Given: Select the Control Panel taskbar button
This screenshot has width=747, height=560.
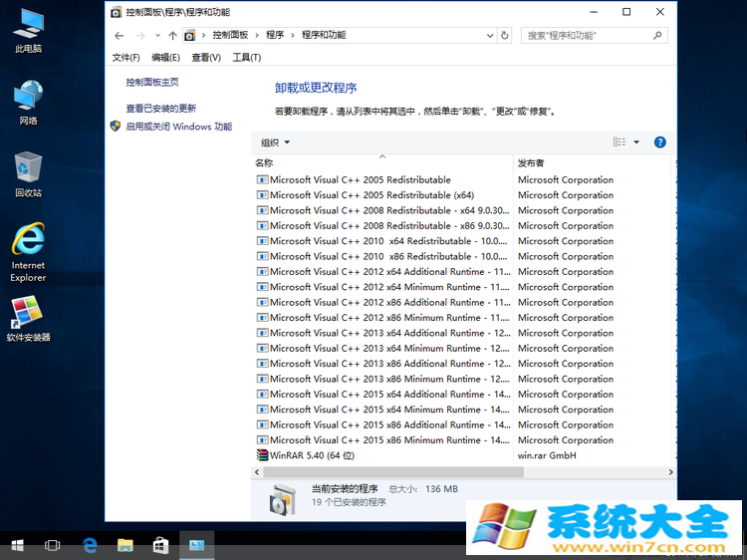Looking at the screenshot, I should (x=196, y=545).
